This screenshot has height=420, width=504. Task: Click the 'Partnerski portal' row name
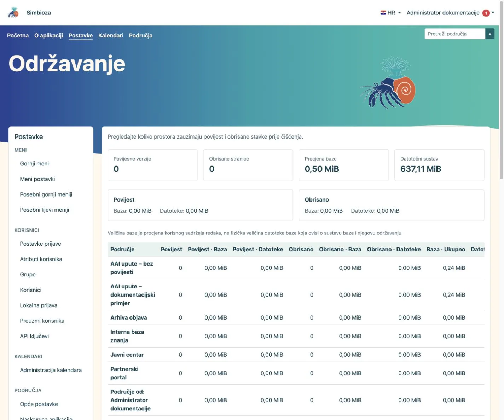(124, 373)
